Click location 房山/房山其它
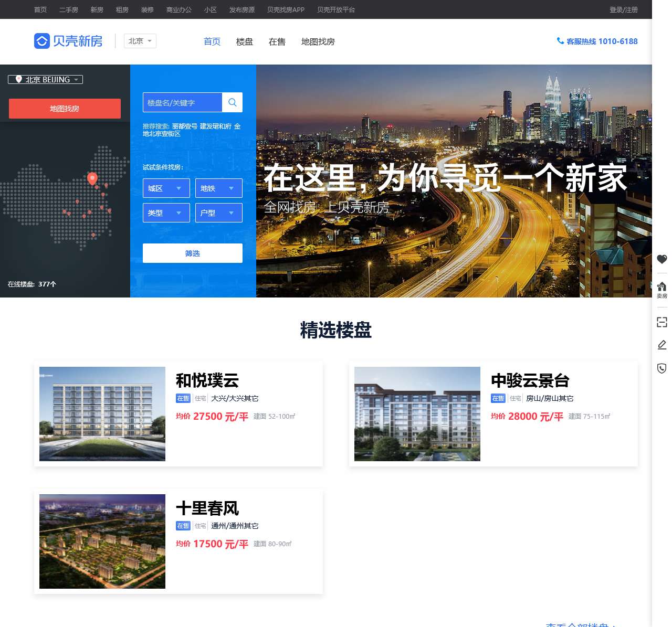Screen dimensions: 672x627 coord(550,398)
